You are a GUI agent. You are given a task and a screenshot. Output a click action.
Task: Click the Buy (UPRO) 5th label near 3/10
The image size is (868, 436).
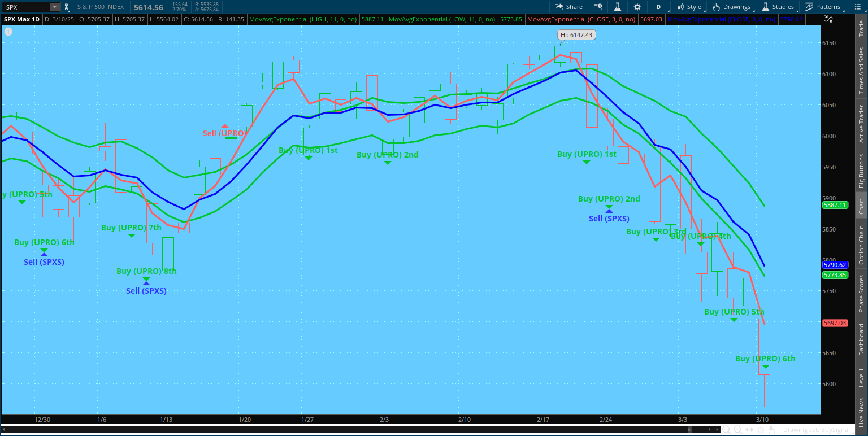734,312
